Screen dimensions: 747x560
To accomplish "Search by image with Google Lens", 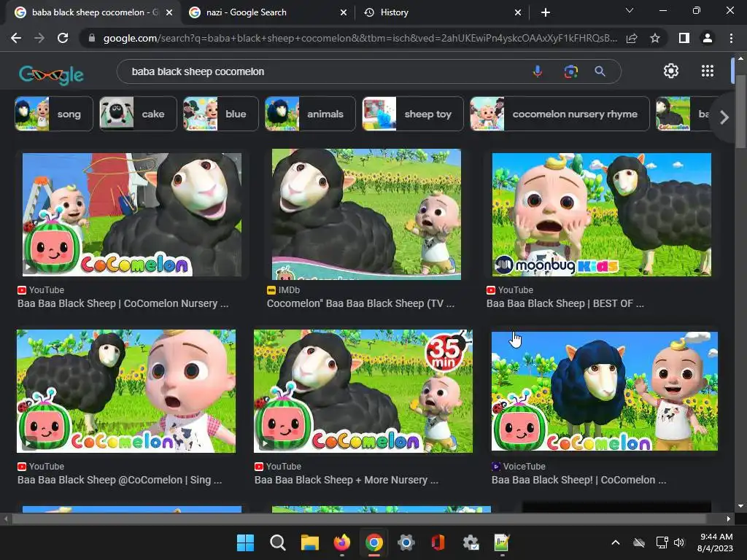I will [570, 71].
